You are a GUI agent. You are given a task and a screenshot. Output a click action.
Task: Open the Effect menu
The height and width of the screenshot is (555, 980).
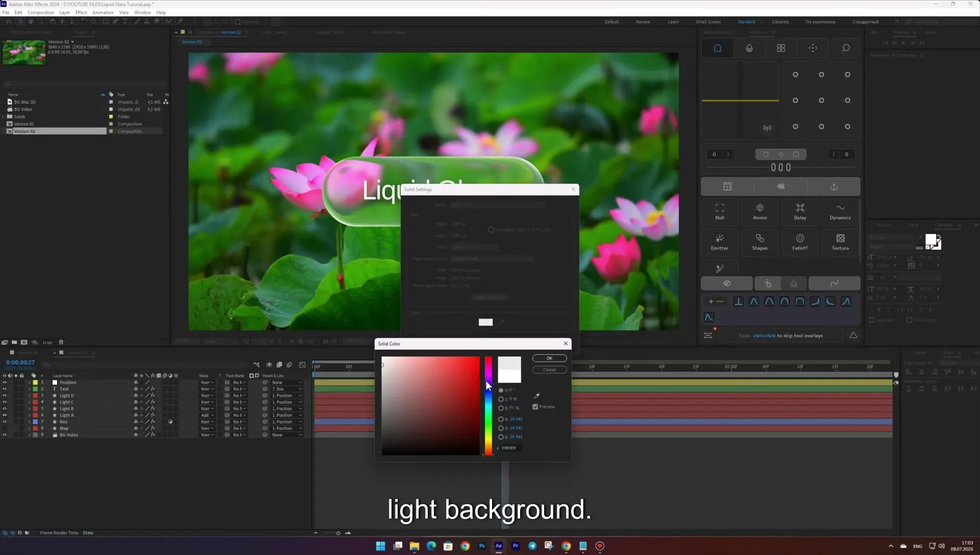click(81, 12)
